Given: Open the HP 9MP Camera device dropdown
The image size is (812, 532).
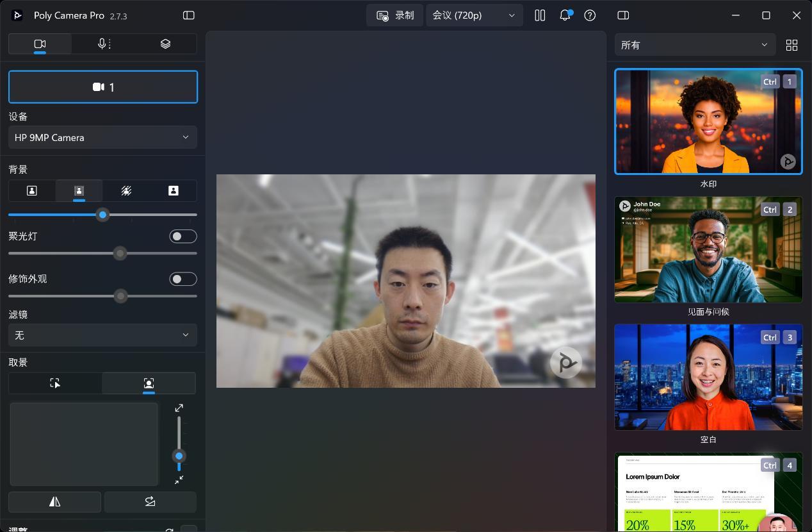Looking at the screenshot, I should coord(102,137).
